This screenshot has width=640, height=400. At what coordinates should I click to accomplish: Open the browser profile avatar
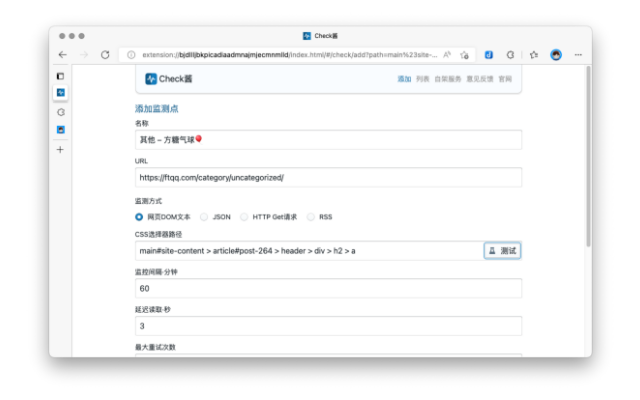(x=556, y=55)
